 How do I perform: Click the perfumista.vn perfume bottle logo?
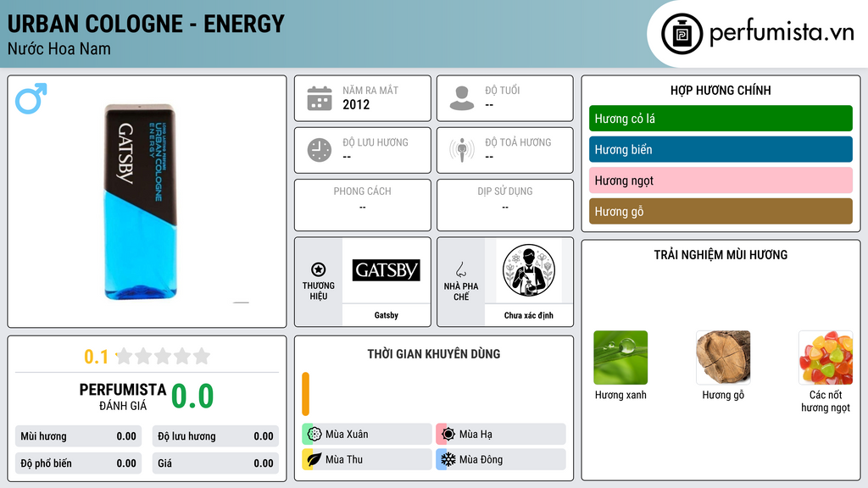point(682,34)
